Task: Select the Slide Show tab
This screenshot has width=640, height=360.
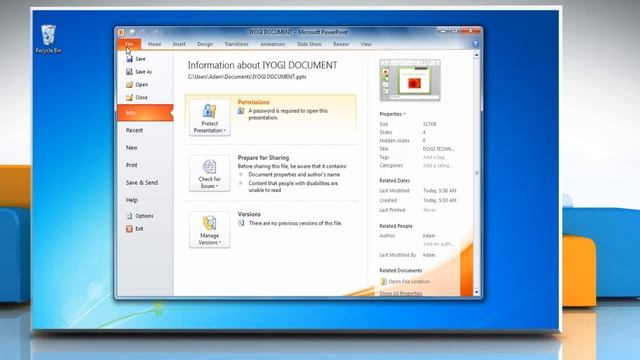Action: click(309, 44)
